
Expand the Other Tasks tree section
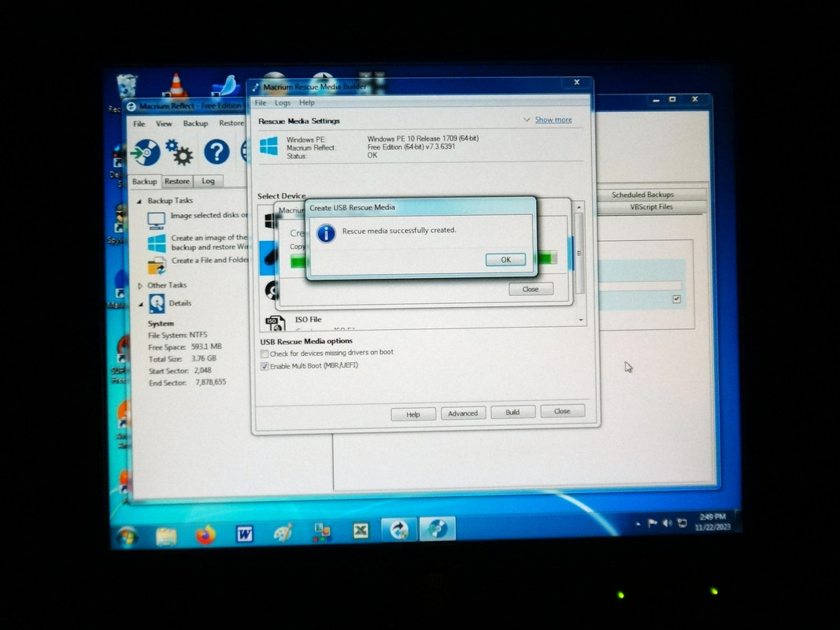[x=140, y=286]
